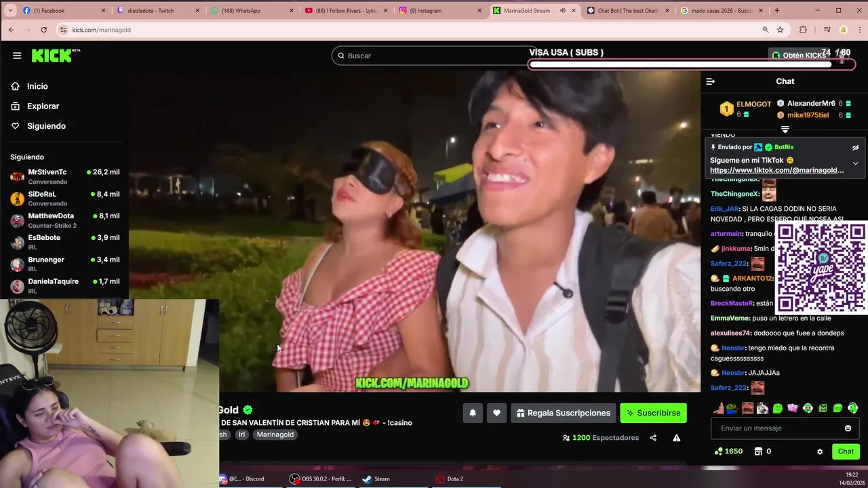Screen dimensions: 868x488
Task: Open EsBebote followed channel
Action: 64,242
